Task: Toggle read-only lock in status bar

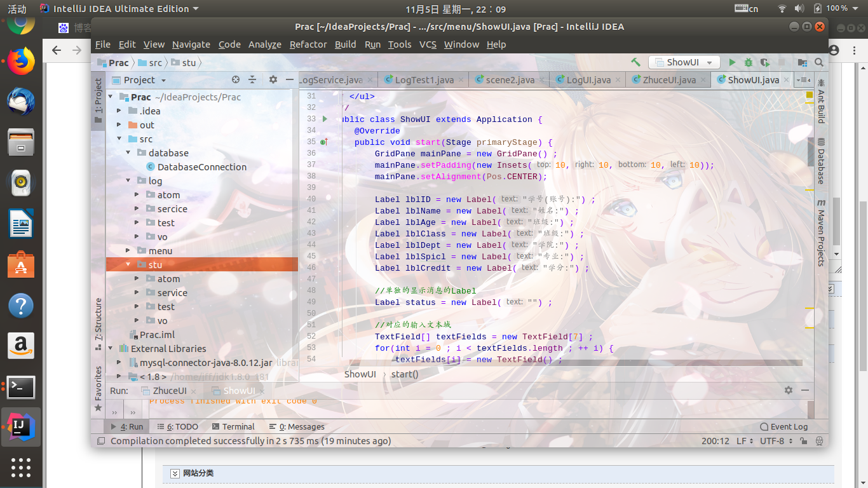Action: pos(803,441)
